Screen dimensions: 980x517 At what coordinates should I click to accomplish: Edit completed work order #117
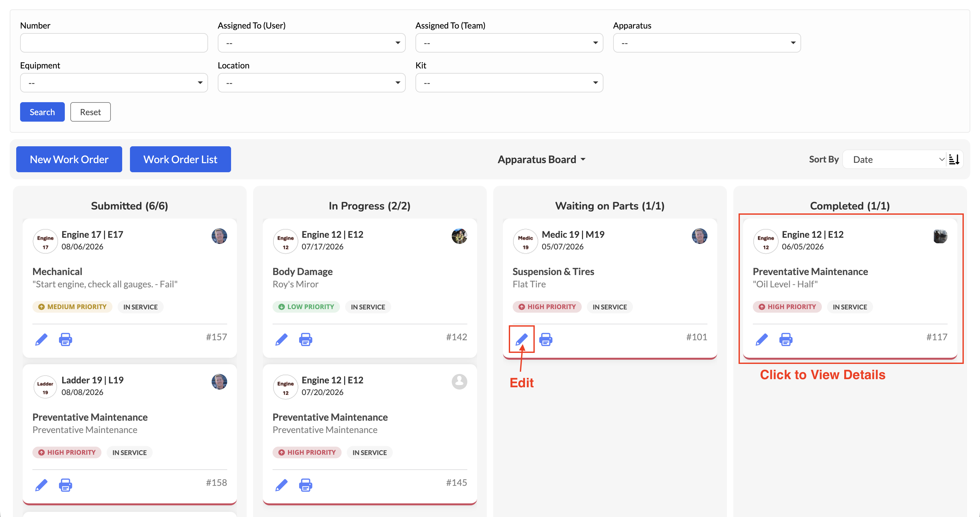[x=762, y=339]
